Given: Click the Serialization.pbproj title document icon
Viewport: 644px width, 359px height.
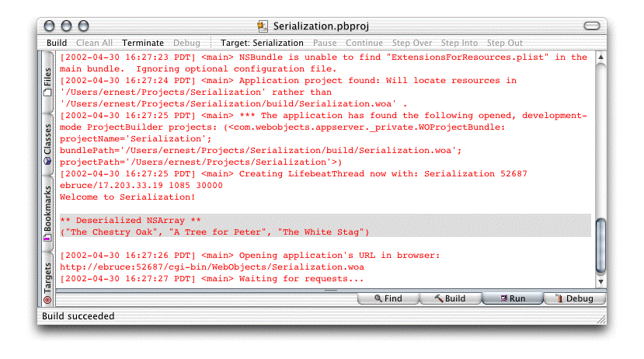Looking at the screenshot, I should click(263, 26).
